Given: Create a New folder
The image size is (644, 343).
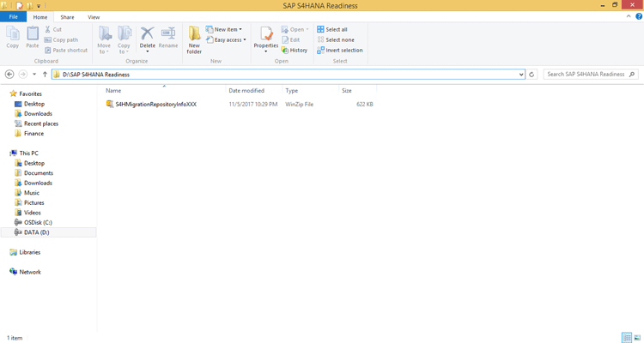Looking at the screenshot, I should tap(194, 39).
